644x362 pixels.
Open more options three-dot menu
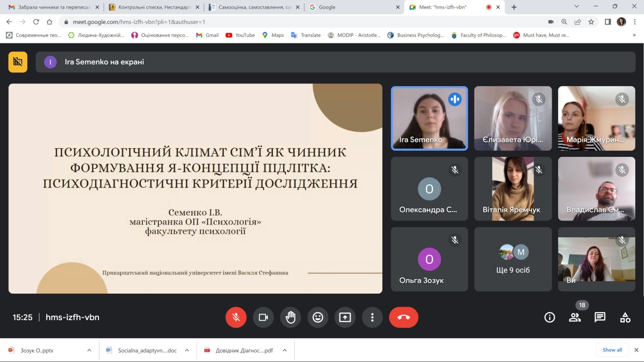pyautogui.click(x=372, y=317)
